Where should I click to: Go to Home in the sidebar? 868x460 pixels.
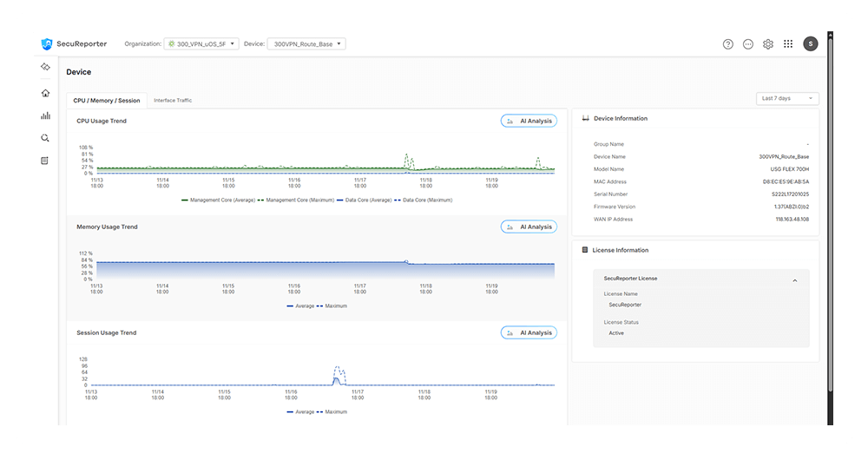pos(45,93)
